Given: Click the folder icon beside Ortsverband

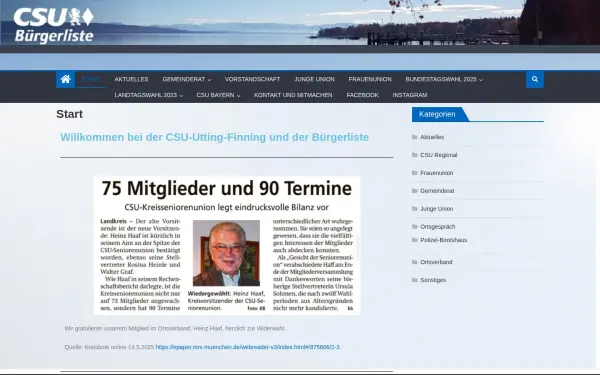Looking at the screenshot, I should tap(414, 262).
